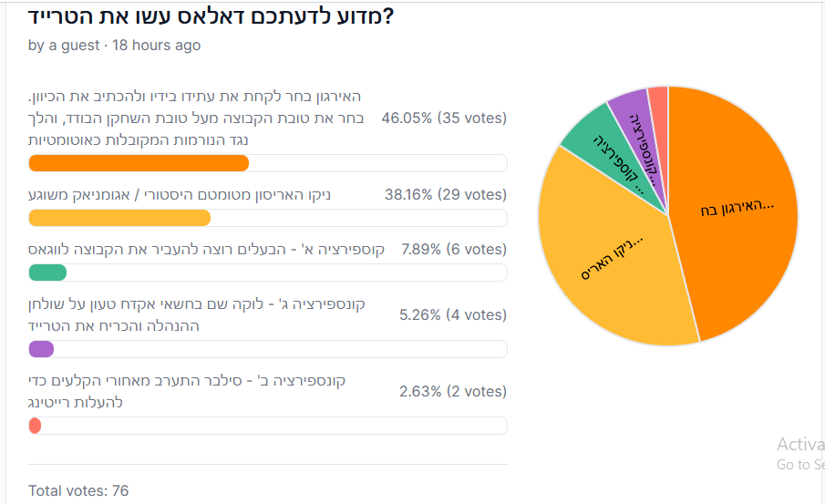Click the purple filled progress bar

42,349
